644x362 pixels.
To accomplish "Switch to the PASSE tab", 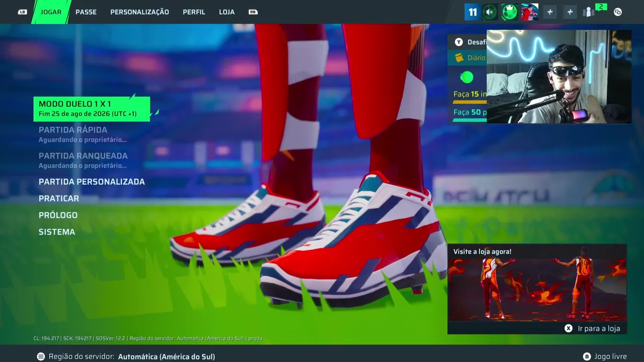I will [x=86, y=12].
